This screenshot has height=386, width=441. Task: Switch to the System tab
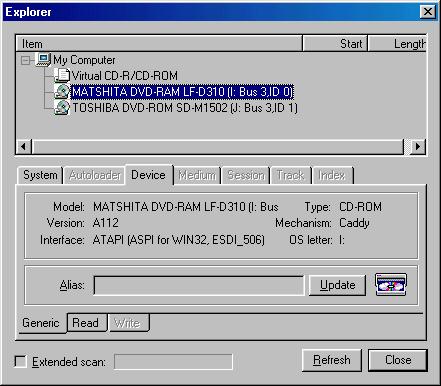[x=40, y=175]
